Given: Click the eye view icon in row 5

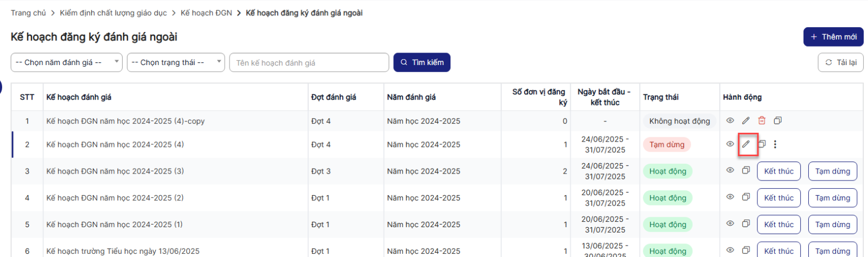Looking at the screenshot, I should pos(730,223).
